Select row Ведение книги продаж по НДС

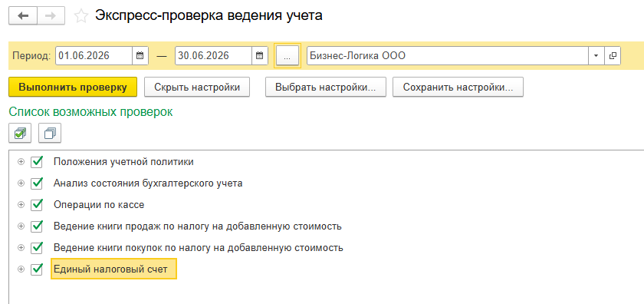click(198, 226)
